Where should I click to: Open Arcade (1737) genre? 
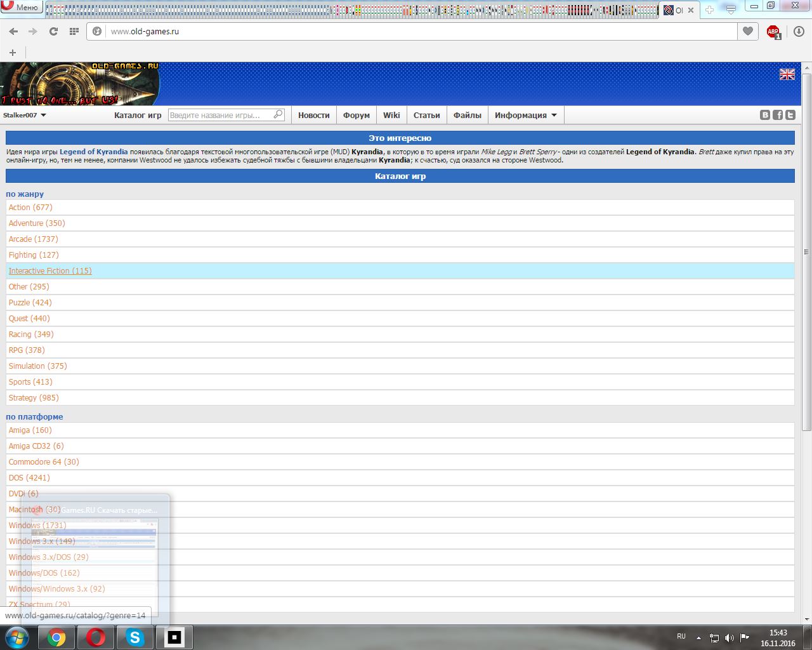33,239
